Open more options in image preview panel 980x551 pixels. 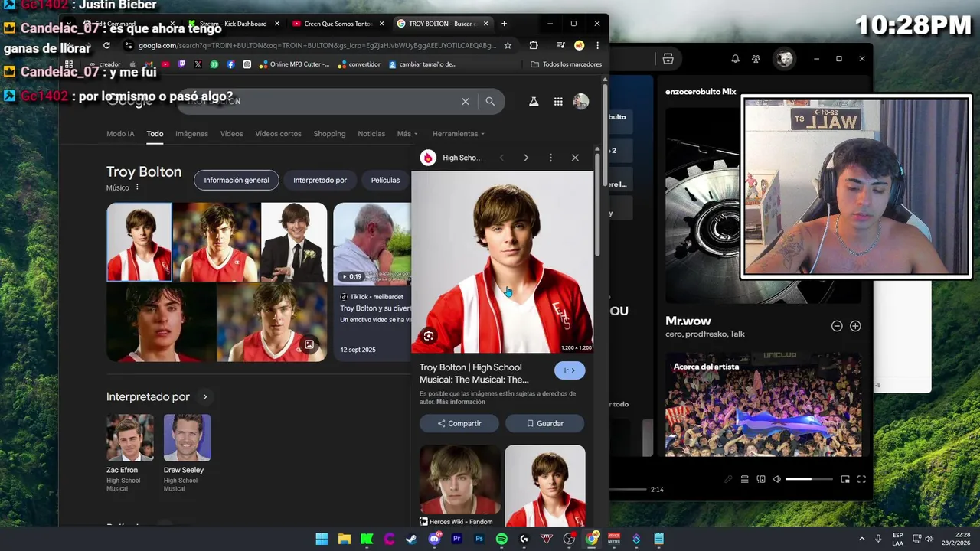550,158
